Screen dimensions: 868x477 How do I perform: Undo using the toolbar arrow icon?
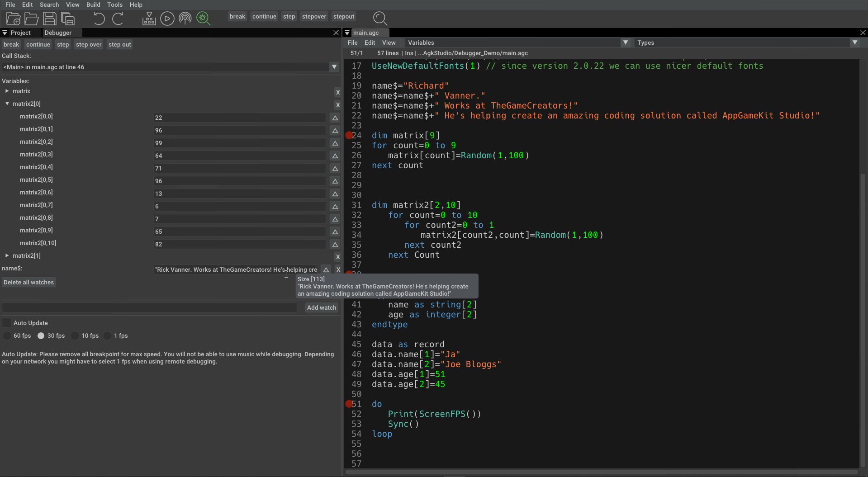click(98, 19)
